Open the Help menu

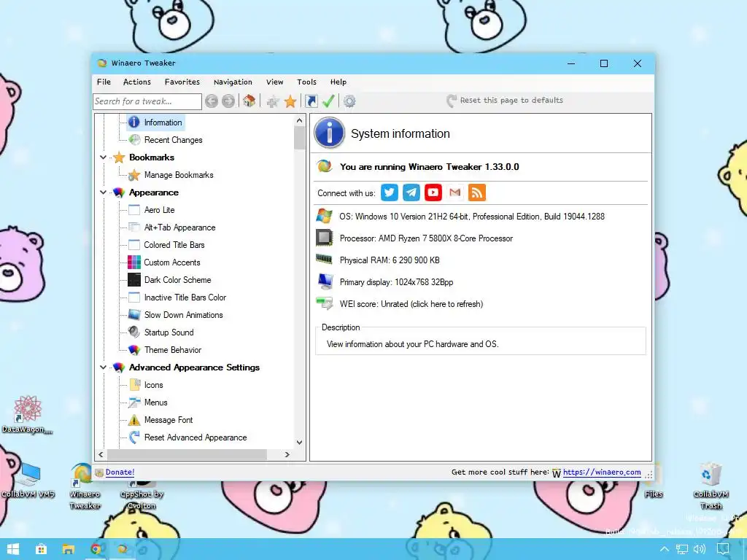click(338, 82)
